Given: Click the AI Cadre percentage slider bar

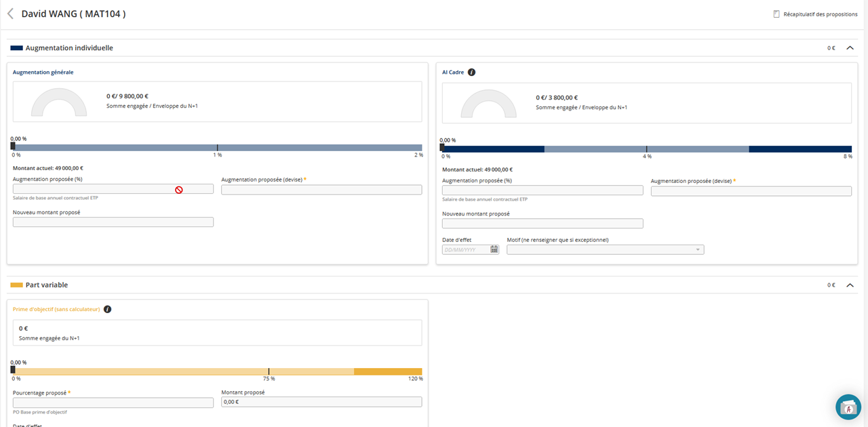Looking at the screenshot, I should click(646, 148).
